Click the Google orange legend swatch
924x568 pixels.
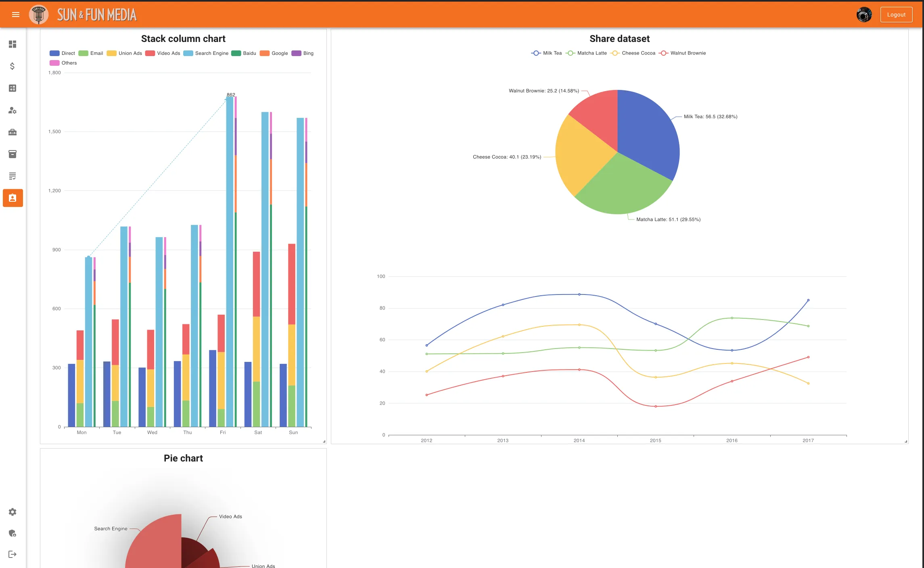[265, 53]
